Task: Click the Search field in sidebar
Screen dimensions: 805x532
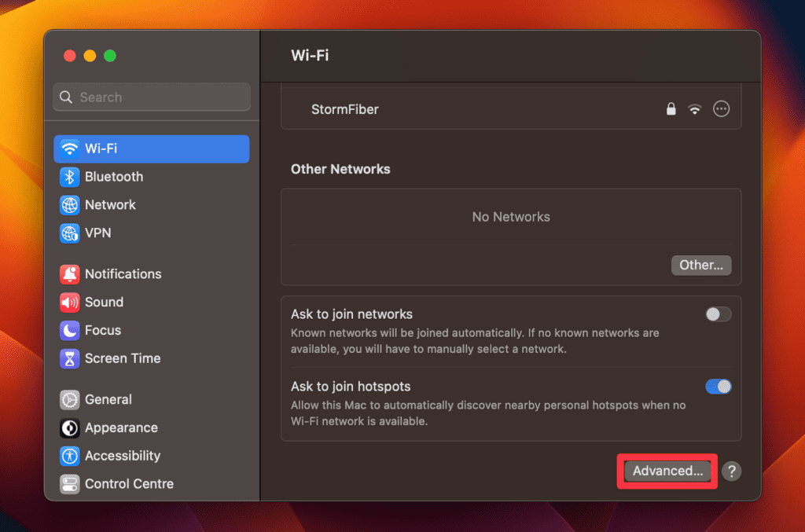Action: click(x=152, y=97)
